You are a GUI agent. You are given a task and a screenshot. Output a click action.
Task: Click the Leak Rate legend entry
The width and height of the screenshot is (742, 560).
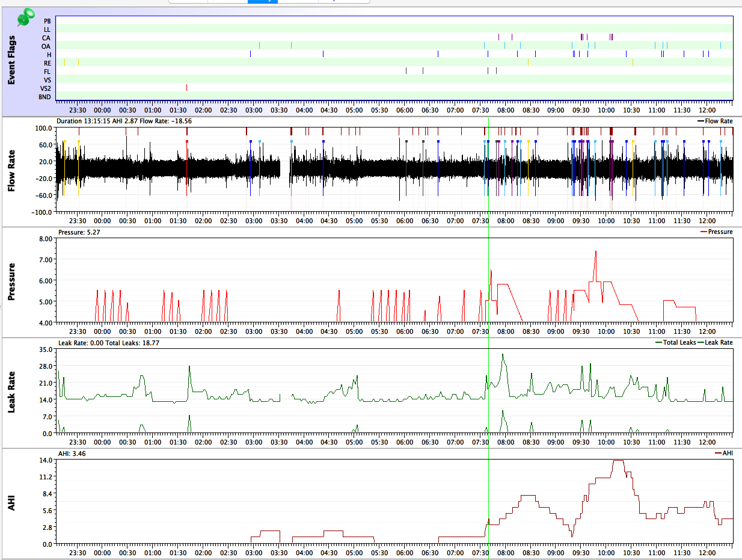pos(715,342)
